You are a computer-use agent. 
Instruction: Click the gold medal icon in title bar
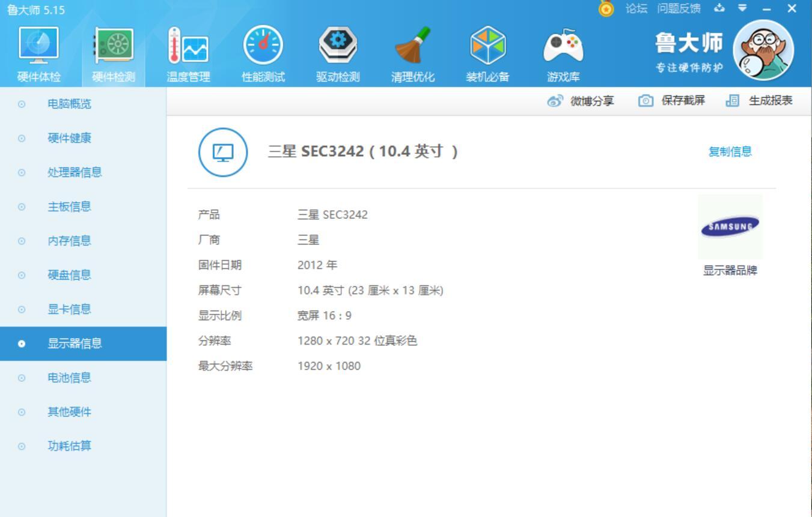(x=606, y=8)
